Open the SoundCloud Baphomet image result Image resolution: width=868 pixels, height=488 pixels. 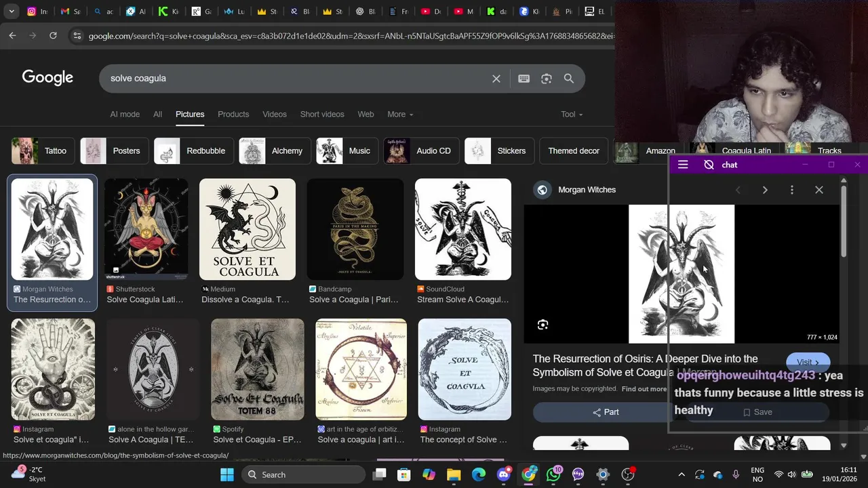[462, 229]
